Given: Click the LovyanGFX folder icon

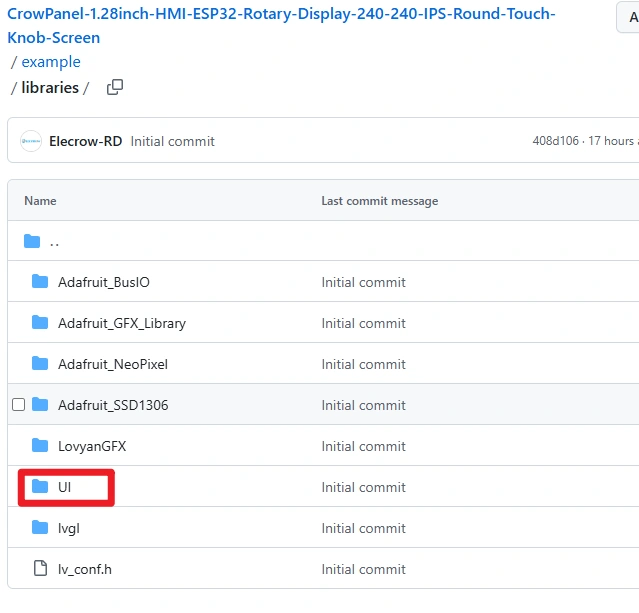Looking at the screenshot, I should tap(40, 446).
